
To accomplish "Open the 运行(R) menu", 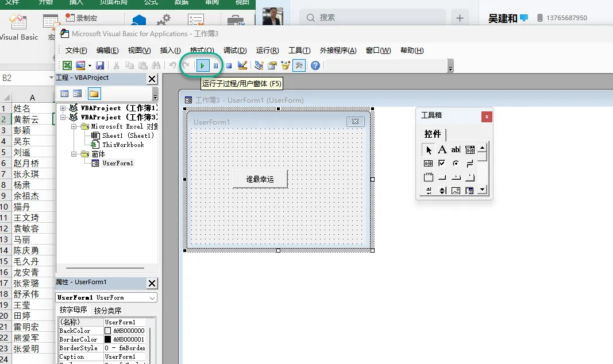I will [x=267, y=51].
